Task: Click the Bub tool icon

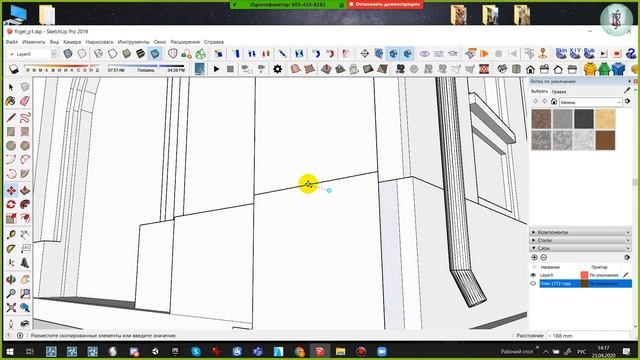Action: [589, 53]
